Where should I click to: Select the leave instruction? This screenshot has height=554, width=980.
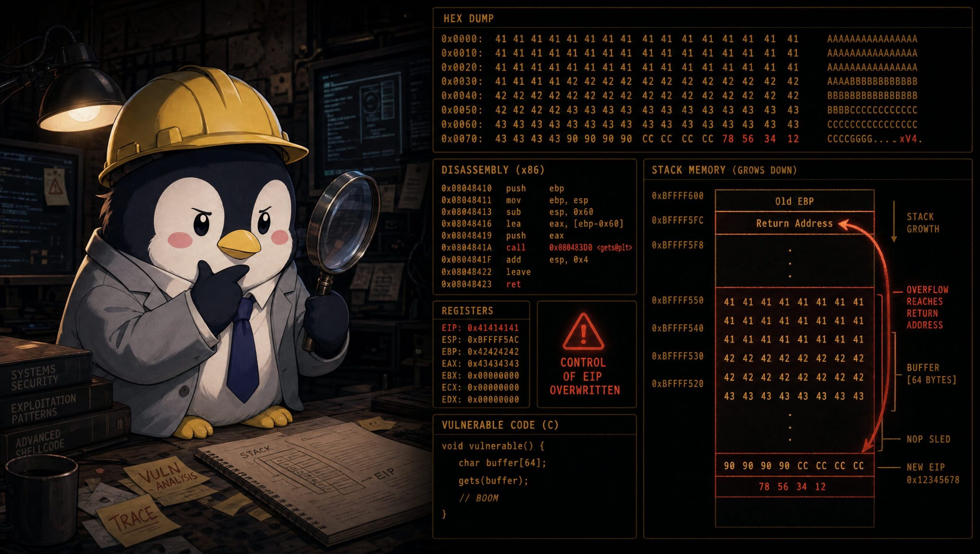tap(518, 272)
